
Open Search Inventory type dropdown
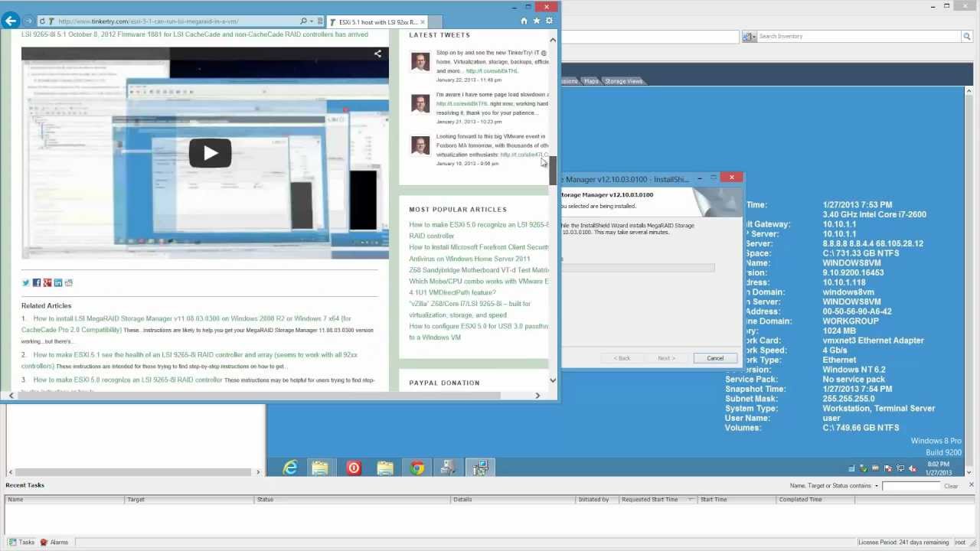pyautogui.click(x=750, y=36)
